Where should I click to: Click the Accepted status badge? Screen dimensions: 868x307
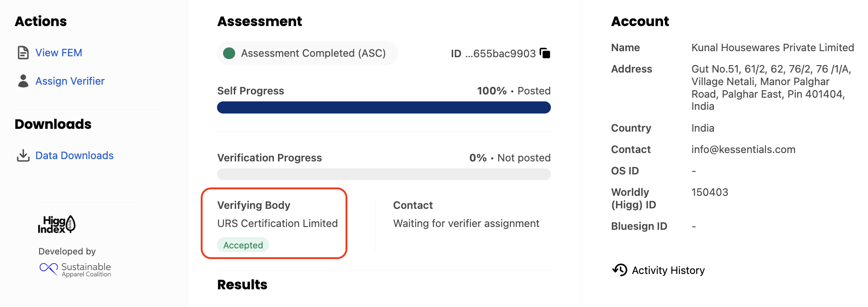pyautogui.click(x=243, y=245)
